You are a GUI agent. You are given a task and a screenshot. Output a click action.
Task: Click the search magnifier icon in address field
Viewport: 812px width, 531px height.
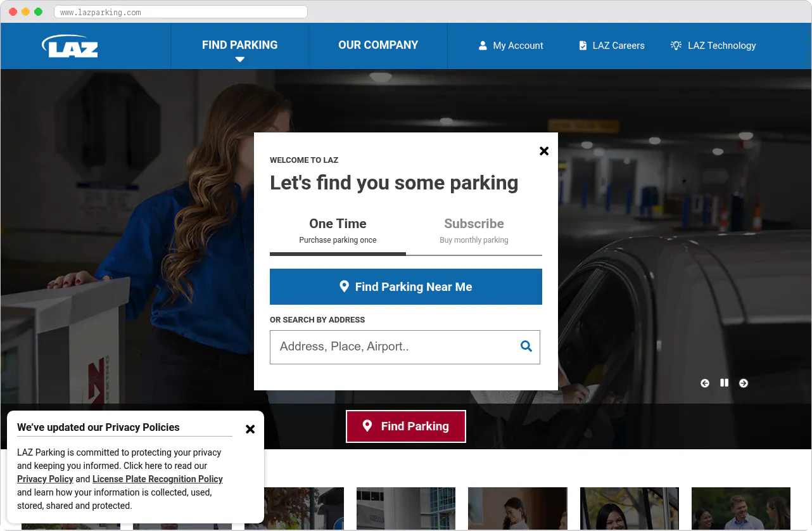pyautogui.click(x=526, y=346)
